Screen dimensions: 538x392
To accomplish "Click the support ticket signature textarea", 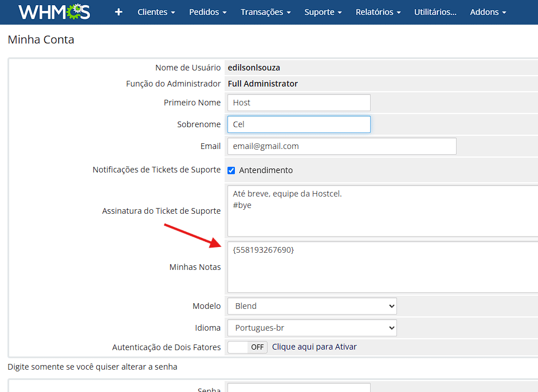I will pos(382,210).
